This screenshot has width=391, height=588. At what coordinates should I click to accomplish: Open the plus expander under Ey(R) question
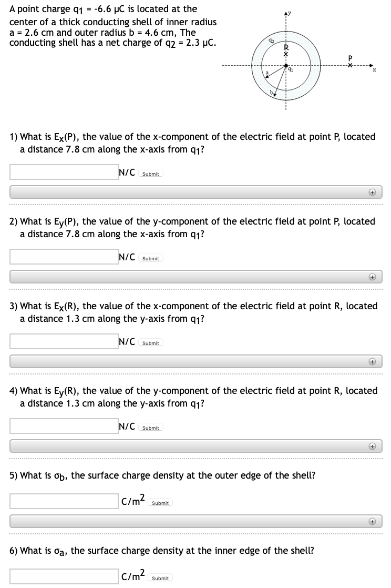click(372, 446)
